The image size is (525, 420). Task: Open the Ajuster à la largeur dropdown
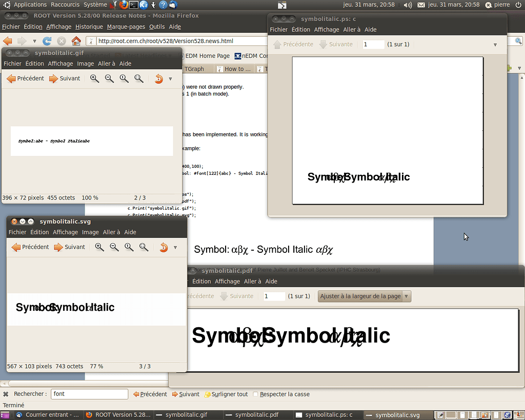[x=364, y=296]
